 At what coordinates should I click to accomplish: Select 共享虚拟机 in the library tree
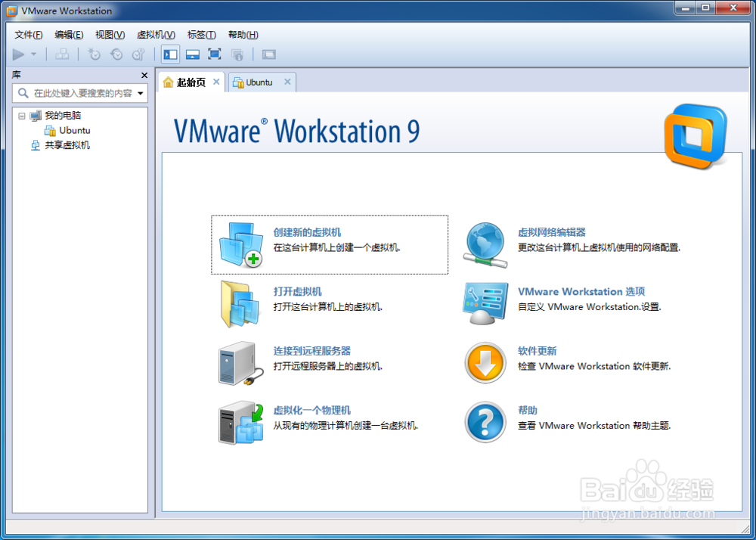67,145
